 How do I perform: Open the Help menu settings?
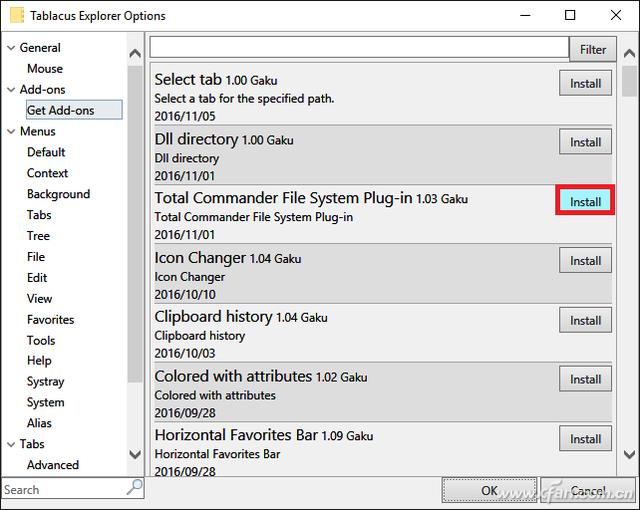39,360
